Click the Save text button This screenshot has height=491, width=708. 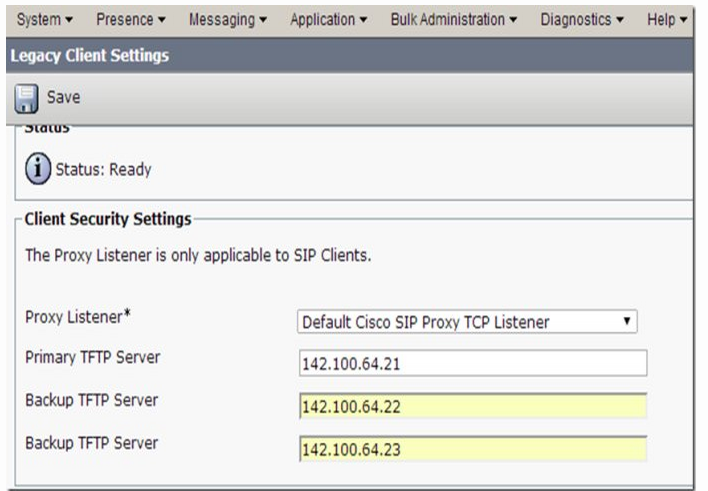pos(64,97)
